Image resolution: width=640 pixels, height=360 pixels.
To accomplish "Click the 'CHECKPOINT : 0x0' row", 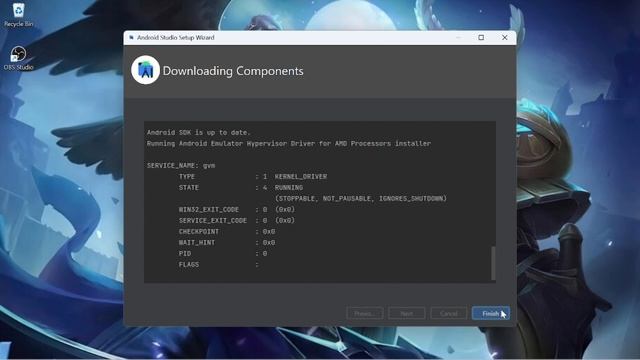I will point(227,231).
